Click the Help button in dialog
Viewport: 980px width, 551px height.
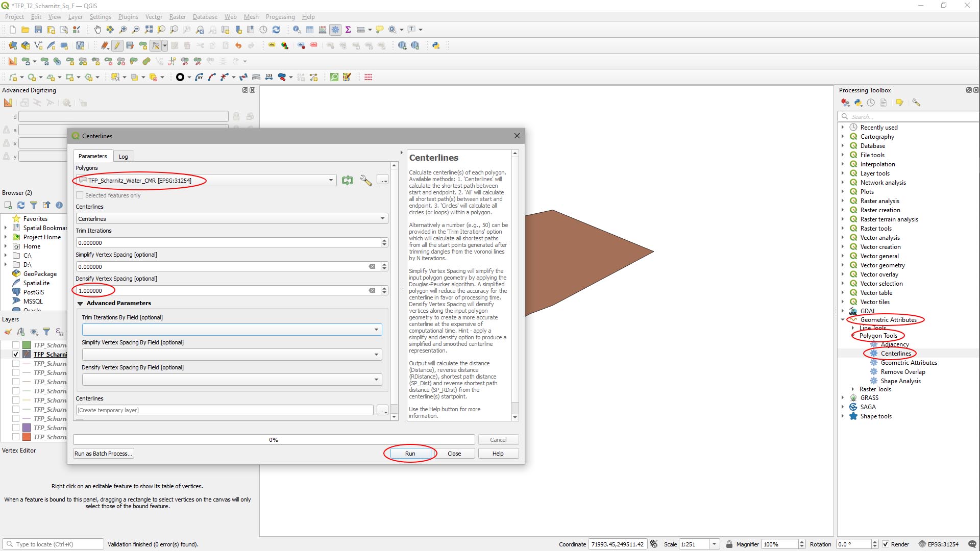pyautogui.click(x=498, y=454)
